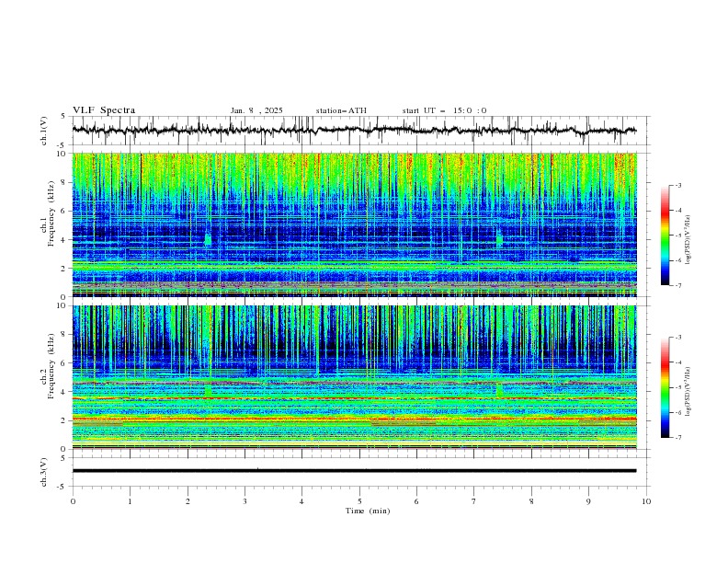The width and height of the screenshot is (728, 563).
Task: Click the green burst near 7.4 min in ch.1 spectrogram
Action: point(499,239)
